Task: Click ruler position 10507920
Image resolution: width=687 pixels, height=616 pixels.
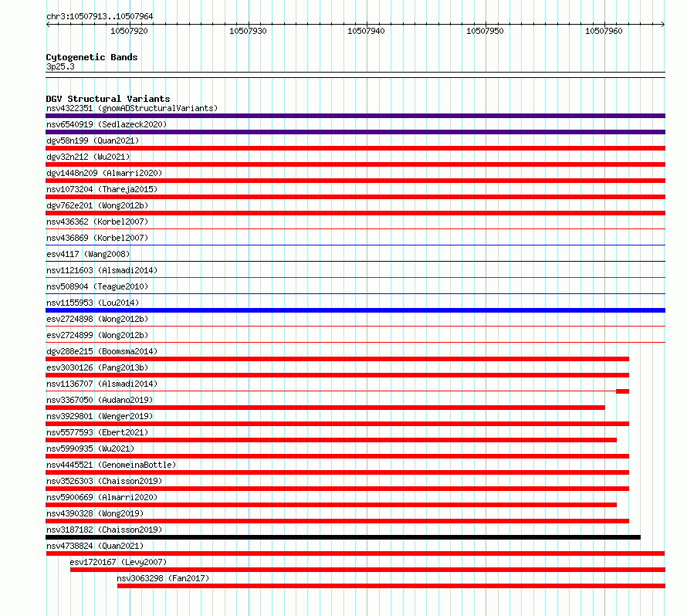Action: [x=129, y=31]
